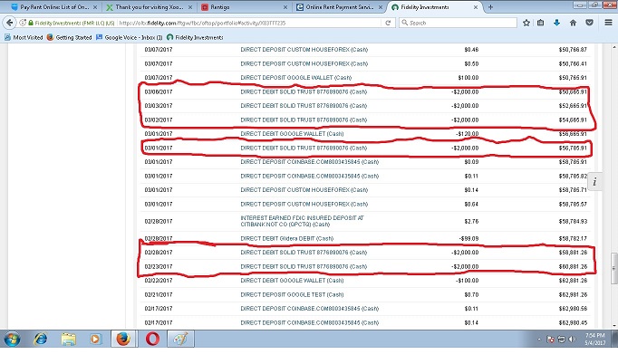The height and width of the screenshot is (364, 618).
Task: Open Windows Media Player from the taskbar
Action: [x=95, y=339]
